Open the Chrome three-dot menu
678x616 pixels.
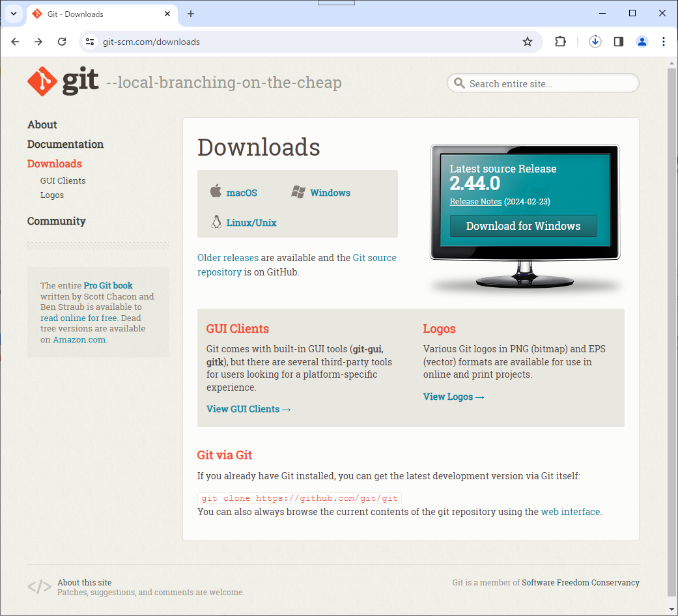(x=664, y=41)
